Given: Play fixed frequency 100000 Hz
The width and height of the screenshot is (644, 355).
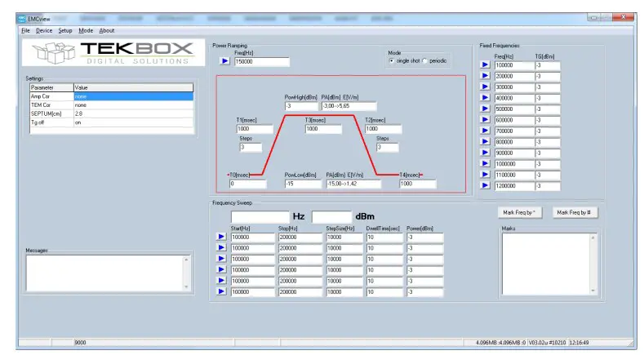Looking at the screenshot, I should click(x=485, y=65).
